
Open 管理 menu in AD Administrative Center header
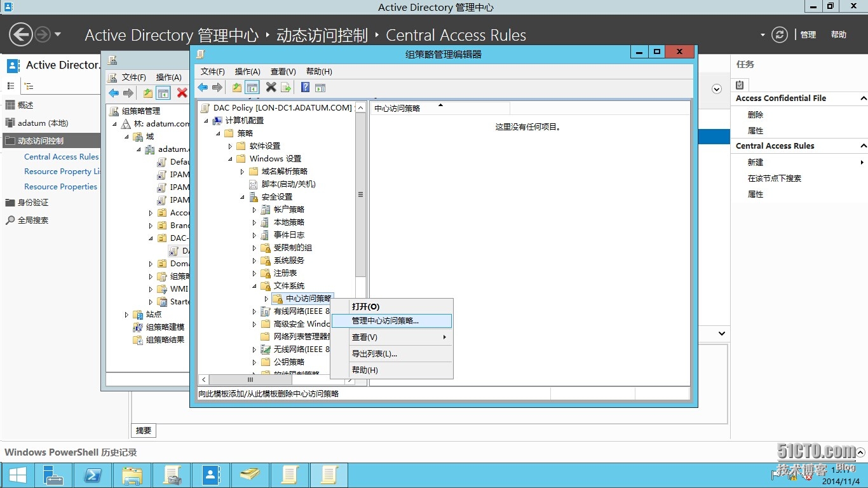(x=808, y=35)
